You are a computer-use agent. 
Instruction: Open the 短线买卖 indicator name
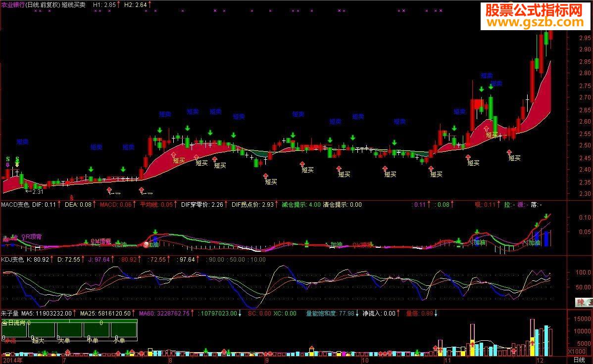click(74, 5)
